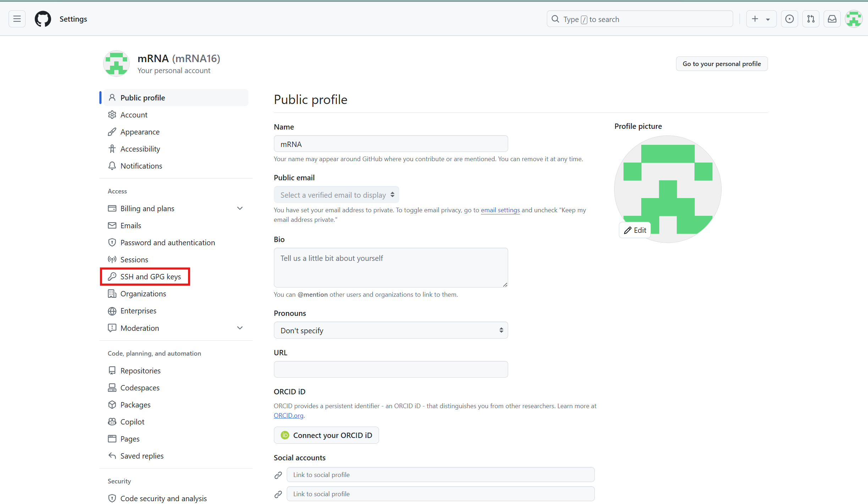Click the user avatar in top-right
The image size is (868, 504).
coord(853,19)
